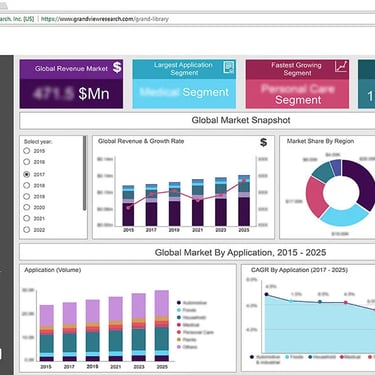Click the browser address bar URL
Screen dimensions: 375x375
(105, 19)
